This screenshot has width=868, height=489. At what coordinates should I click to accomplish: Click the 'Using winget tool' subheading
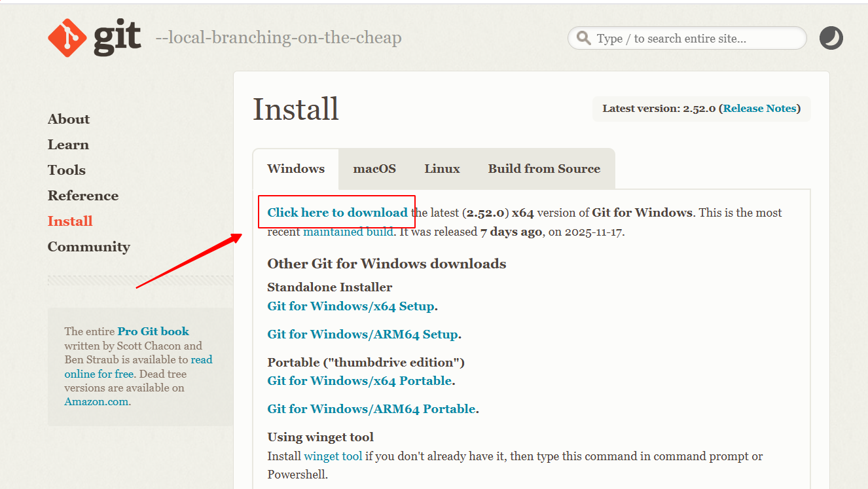[321, 437]
